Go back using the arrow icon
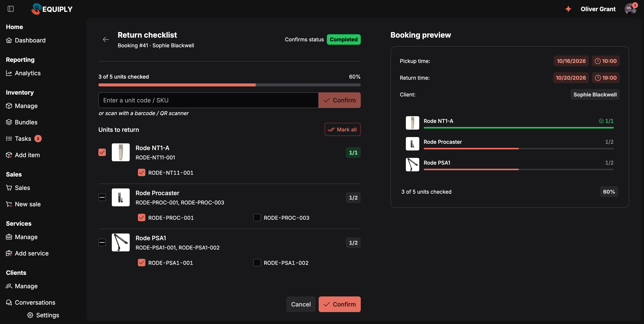The width and height of the screenshot is (644, 324). pos(106,39)
